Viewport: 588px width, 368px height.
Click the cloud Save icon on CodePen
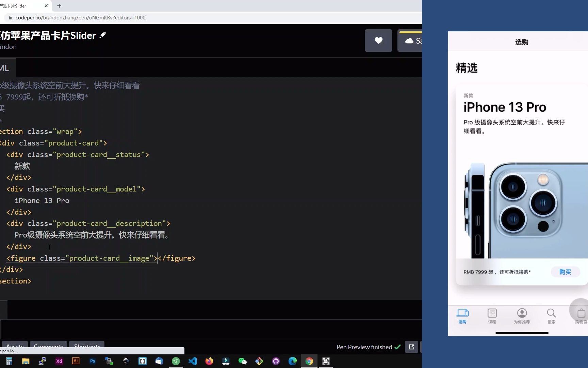tap(410, 40)
